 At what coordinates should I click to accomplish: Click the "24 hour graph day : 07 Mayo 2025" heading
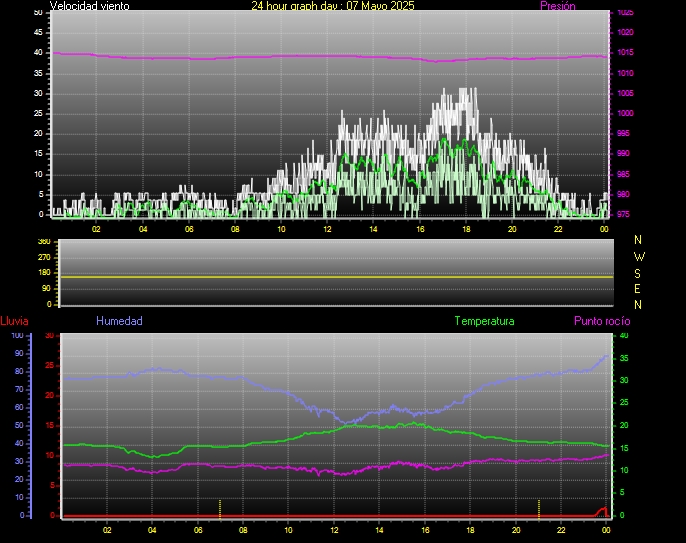pyautogui.click(x=332, y=6)
